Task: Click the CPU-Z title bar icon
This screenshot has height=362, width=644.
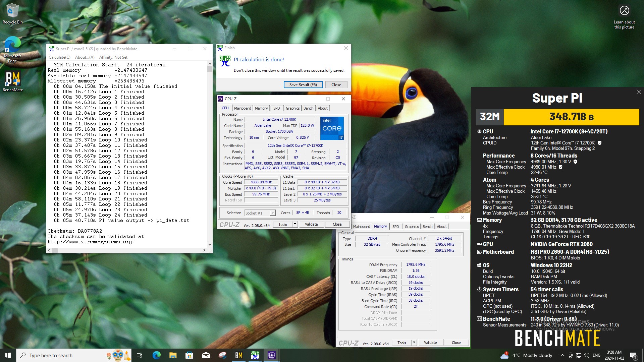Action: tap(220, 99)
